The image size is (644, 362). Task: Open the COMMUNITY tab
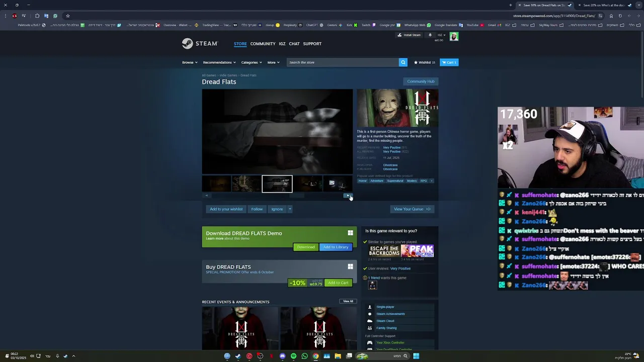click(263, 44)
